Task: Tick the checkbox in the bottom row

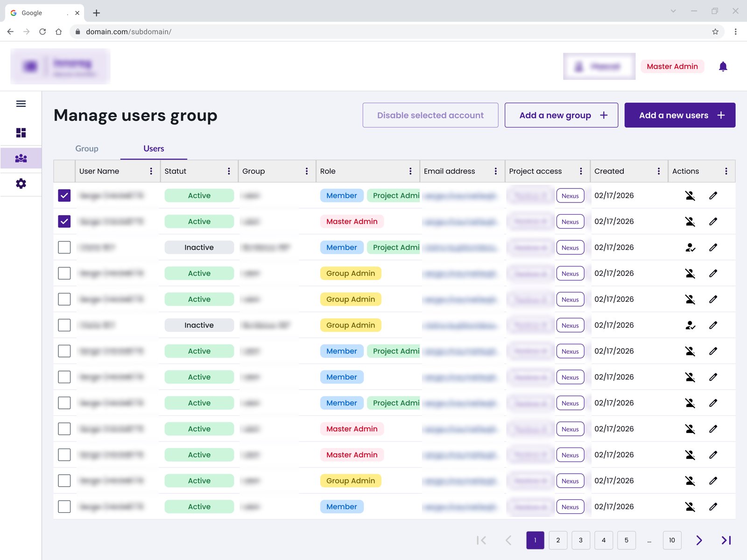Action: (x=64, y=507)
